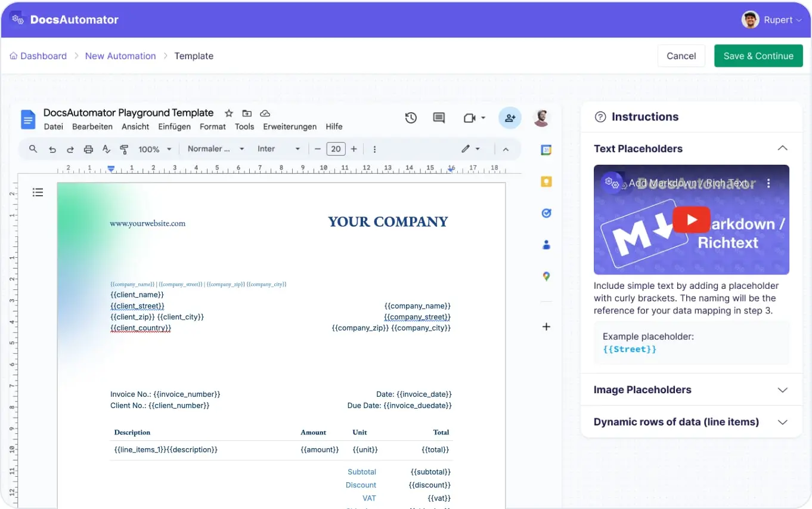Toggle the document outline list icon

38,192
